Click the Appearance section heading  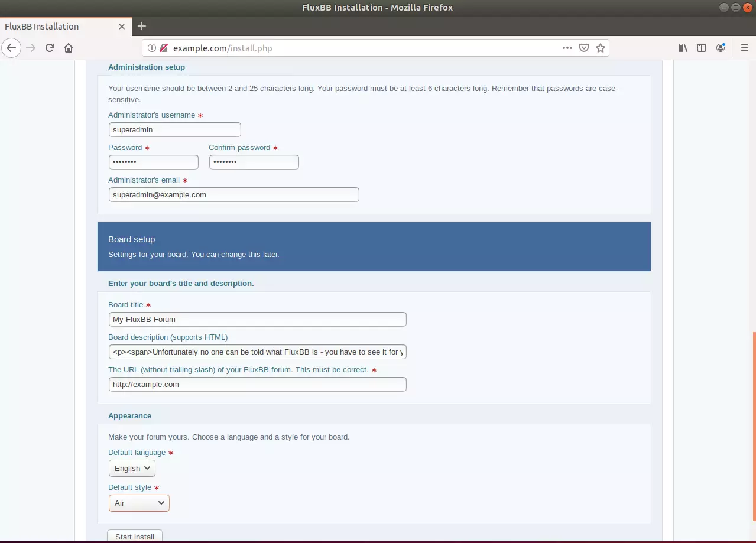point(130,415)
